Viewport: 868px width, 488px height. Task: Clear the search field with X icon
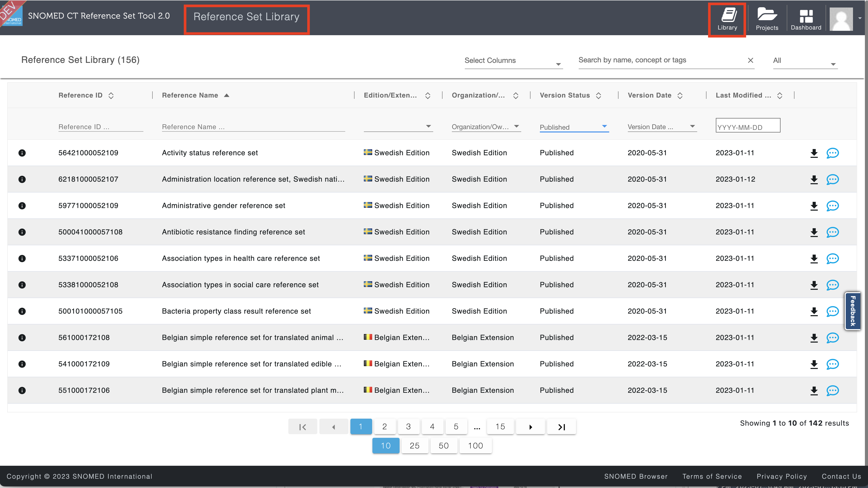(751, 60)
